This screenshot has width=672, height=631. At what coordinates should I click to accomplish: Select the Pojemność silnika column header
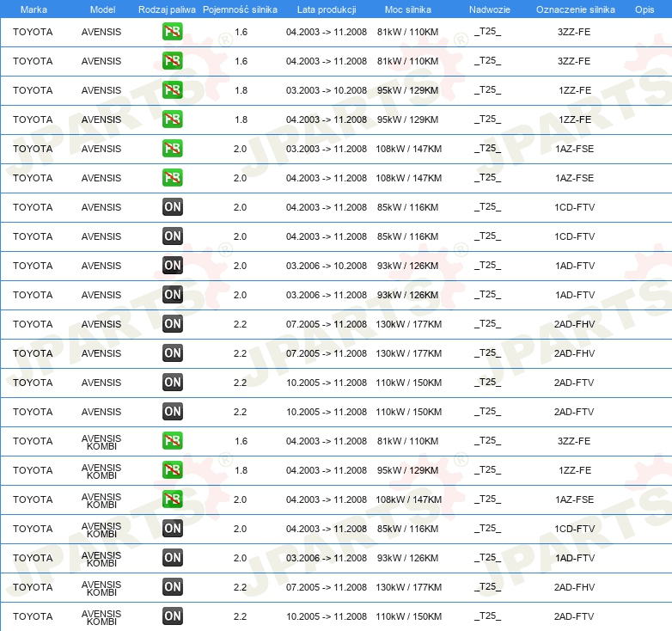pos(240,9)
